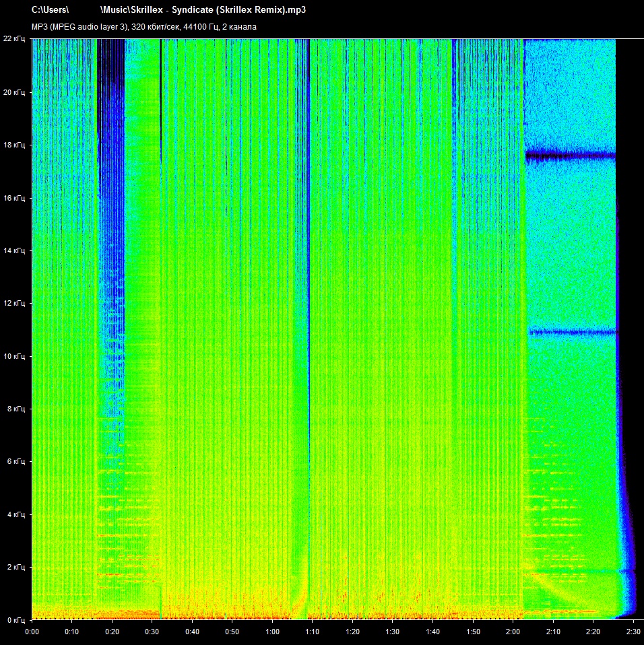Click the 0:00 time axis label
The height and width of the screenshot is (645, 644).
click(32, 632)
